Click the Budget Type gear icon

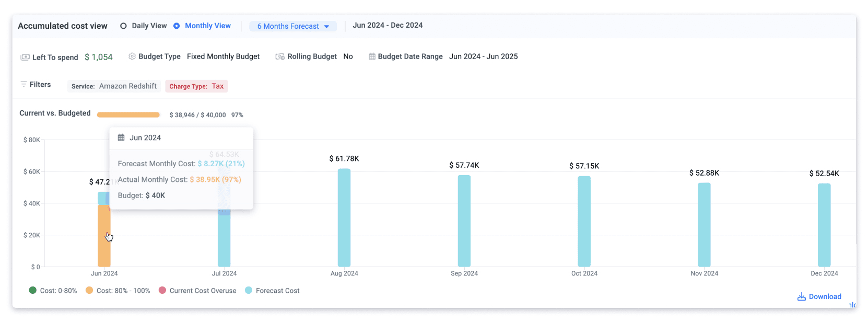(x=132, y=56)
